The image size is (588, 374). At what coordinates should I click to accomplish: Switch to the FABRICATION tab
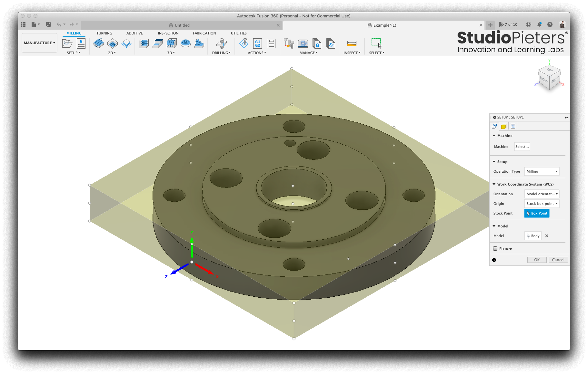click(x=204, y=33)
